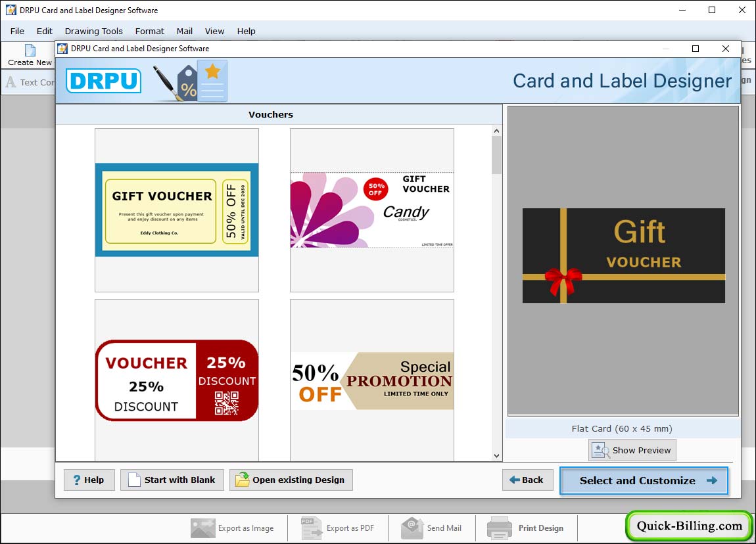Go Back to previous step
This screenshot has width=756, height=544.
(x=527, y=480)
